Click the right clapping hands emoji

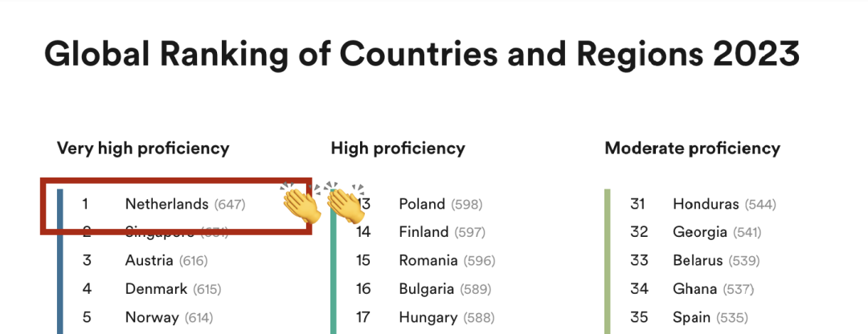(x=345, y=203)
